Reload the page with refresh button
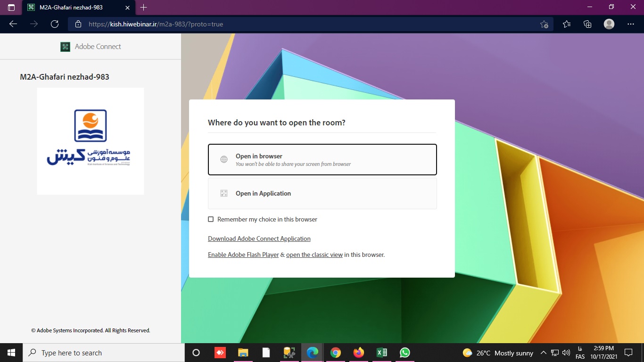This screenshot has height=362, width=644. tap(55, 24)
